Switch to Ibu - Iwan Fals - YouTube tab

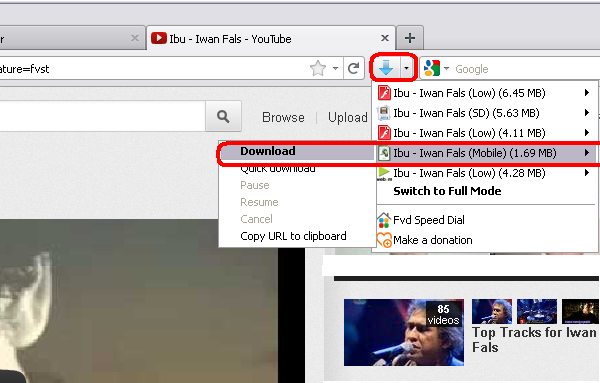point(270,38)
